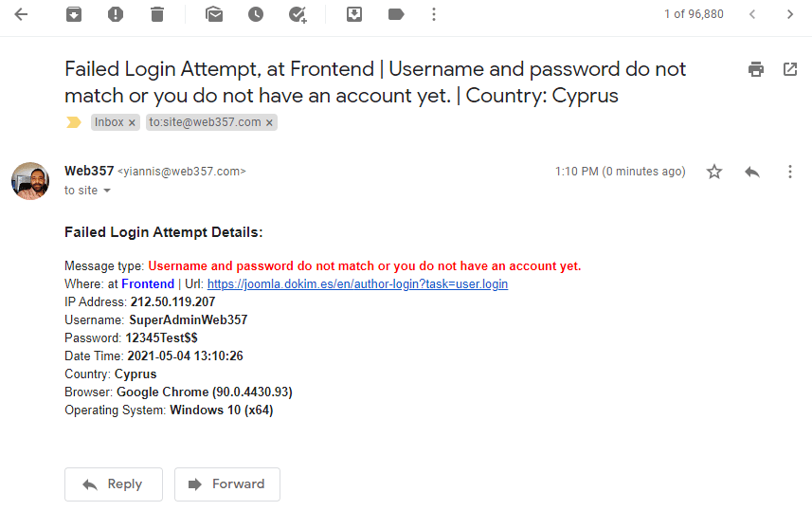Print the email conversation

755,69
